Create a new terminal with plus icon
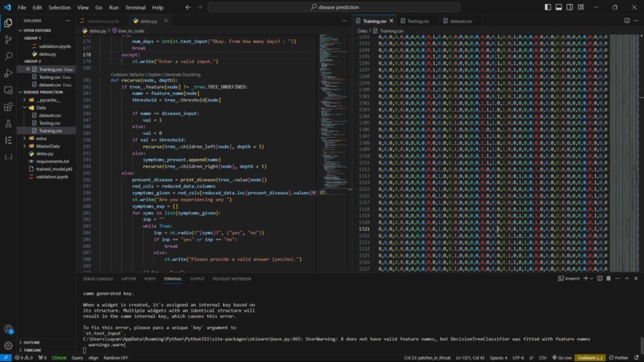The width and height of the screenshot is (644, 362). point(586,279)
